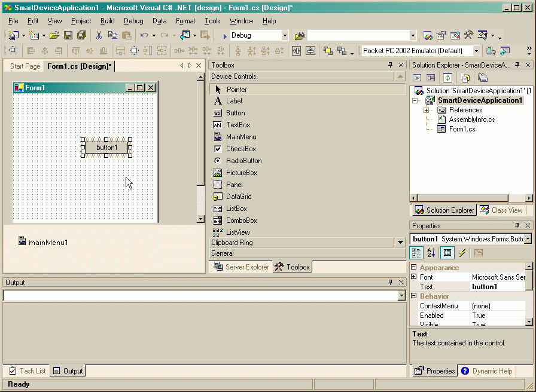This screenshot has width=536, height=392.
Task: Click the Events lightning bolt icon in Properties
Action: point(462,253)
